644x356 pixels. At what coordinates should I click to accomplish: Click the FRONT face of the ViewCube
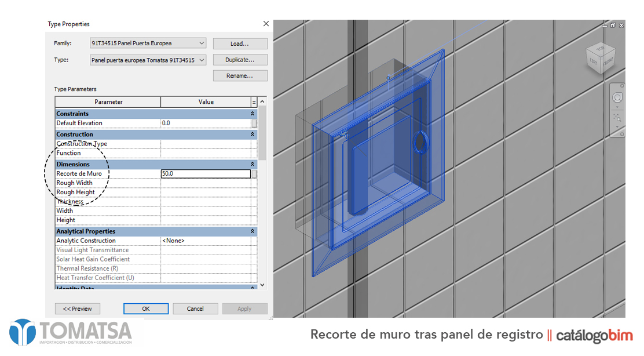pos(608,63)
